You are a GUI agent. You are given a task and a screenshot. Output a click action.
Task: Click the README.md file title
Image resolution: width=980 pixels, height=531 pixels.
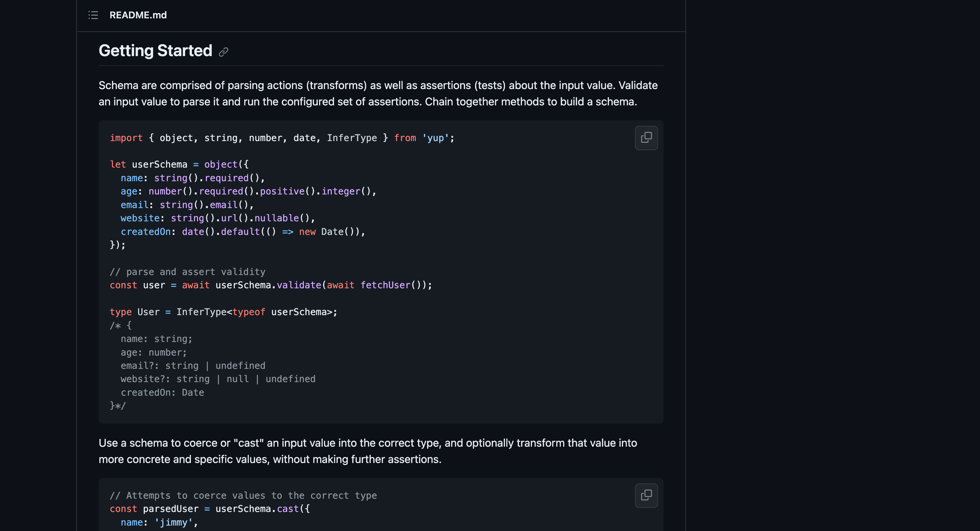[x=138, y=15]
